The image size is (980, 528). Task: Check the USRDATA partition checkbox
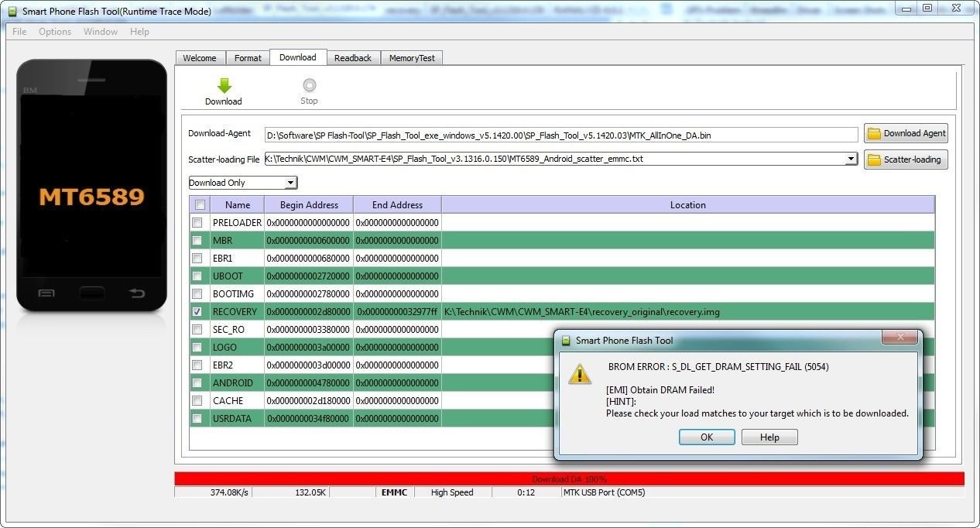click(197, 419)
